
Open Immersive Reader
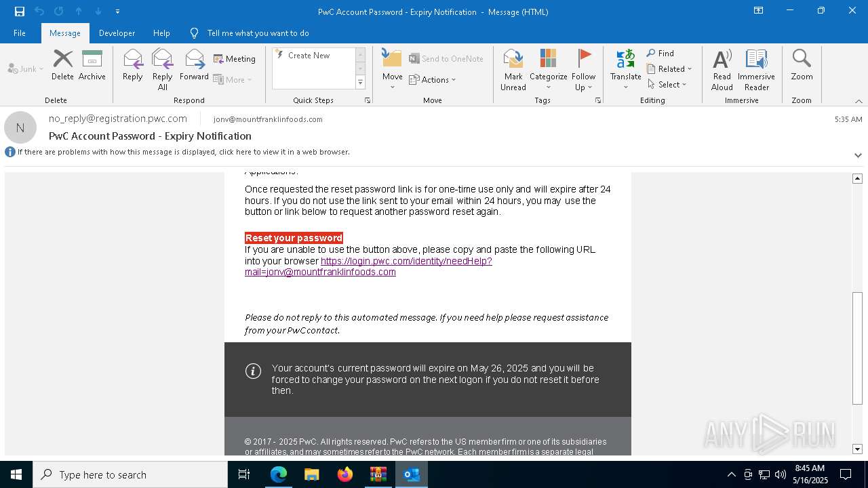point(756,70)
